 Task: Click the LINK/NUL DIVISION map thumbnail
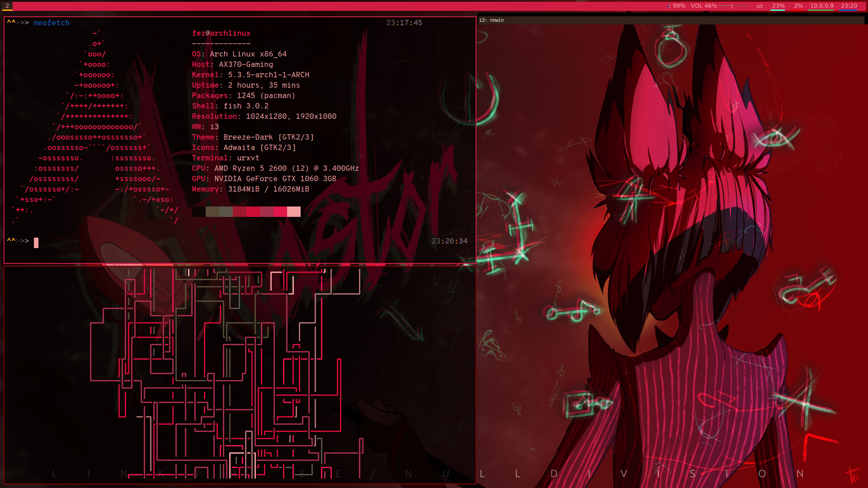238,375
